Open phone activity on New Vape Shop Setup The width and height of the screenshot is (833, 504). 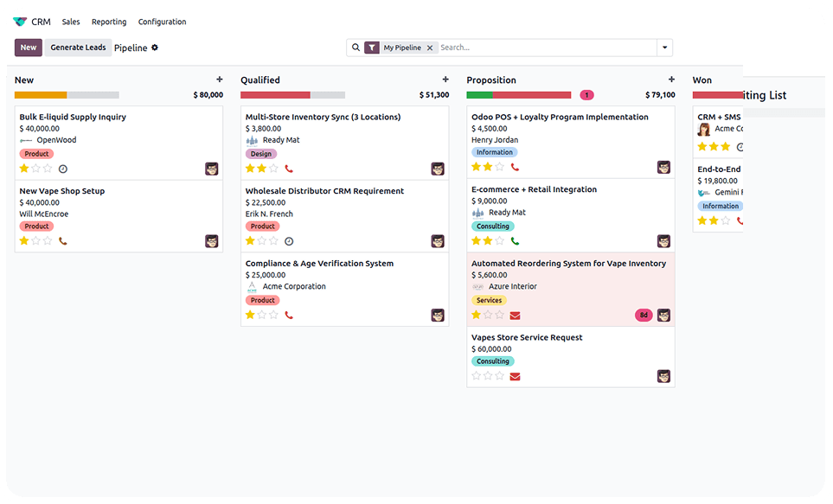[62, 241]
